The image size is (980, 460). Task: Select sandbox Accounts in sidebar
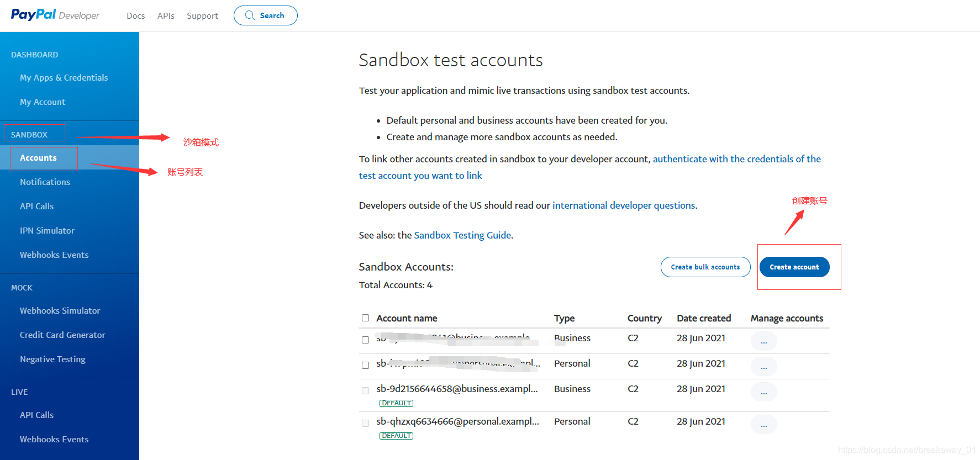[x=38, y=157]
